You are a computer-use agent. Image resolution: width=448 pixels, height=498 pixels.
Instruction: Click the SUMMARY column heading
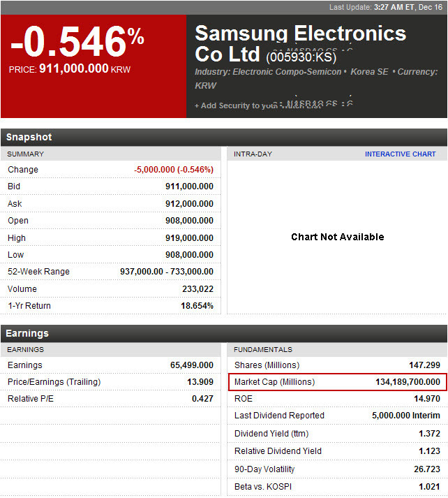point(25,154)
